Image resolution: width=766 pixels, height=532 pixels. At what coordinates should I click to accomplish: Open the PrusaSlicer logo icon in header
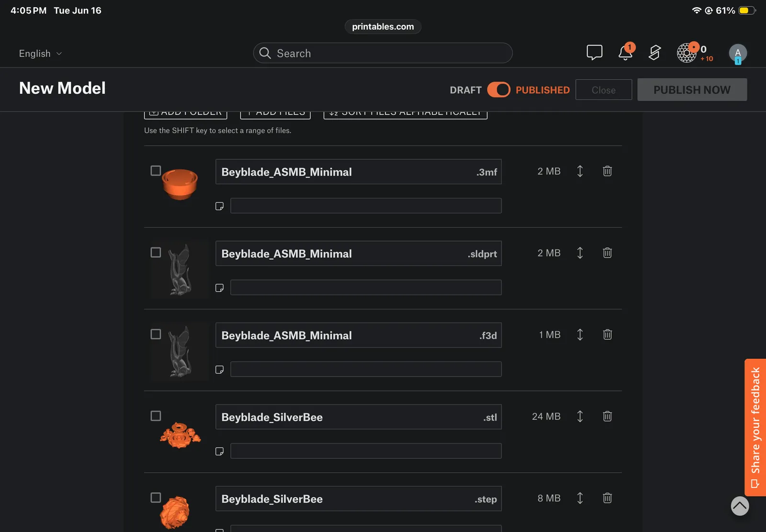(655, 52)
